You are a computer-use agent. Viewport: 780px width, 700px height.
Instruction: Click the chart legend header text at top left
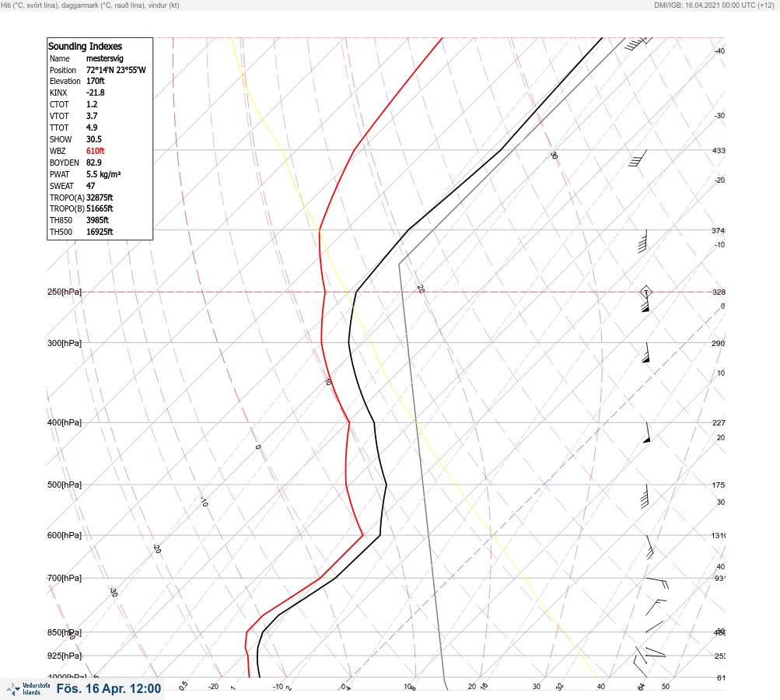(90, 5)
